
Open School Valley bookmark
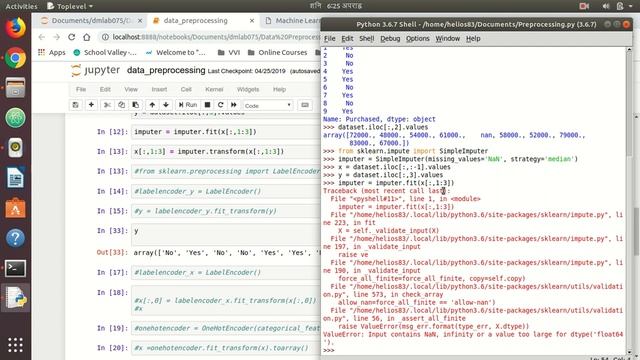[105, 53]
